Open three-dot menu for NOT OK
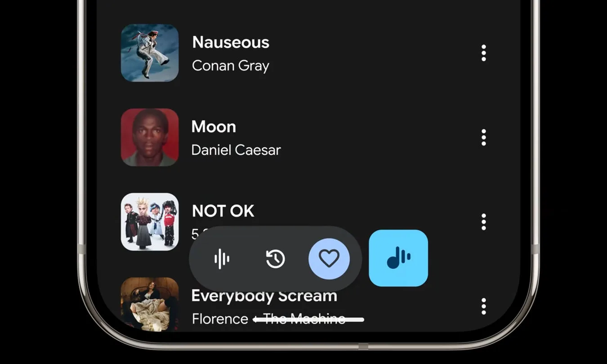The width and height of the screenshot is (607, 364). (x=484, y=222)
